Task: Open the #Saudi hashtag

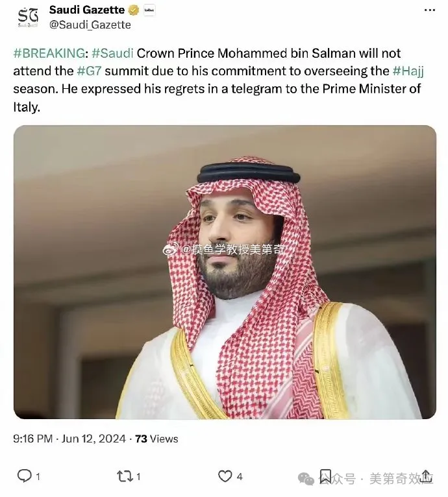Action: [112, 53]
